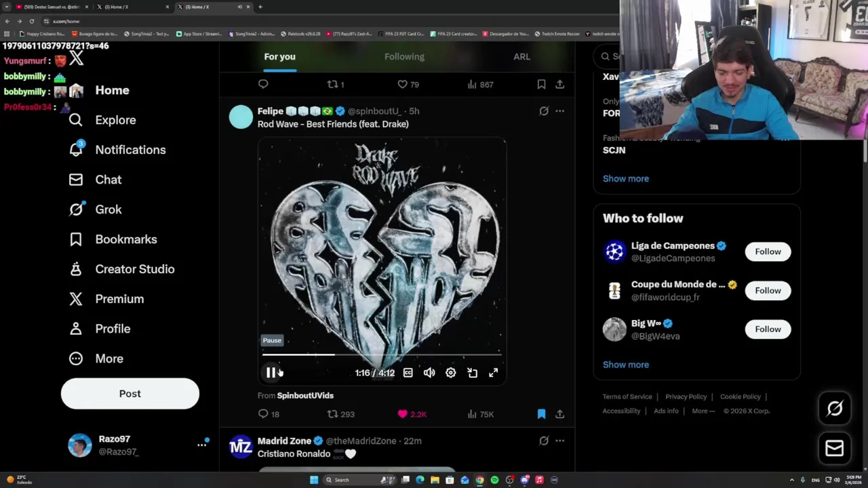Viewport: 868px width, 488px height.
Task: Open Chat from the sidebar
Action: (95, 180)
